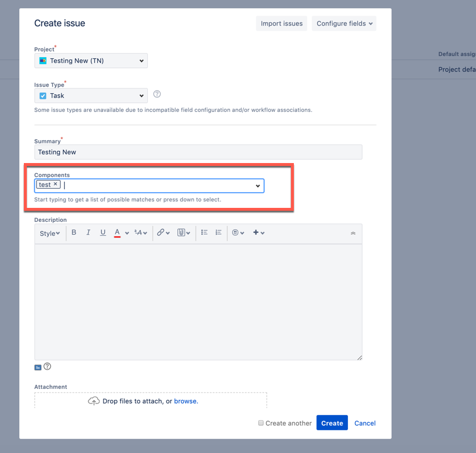
Task: Toggle bold formatting in description toolbar
Action: pos(74,232)
